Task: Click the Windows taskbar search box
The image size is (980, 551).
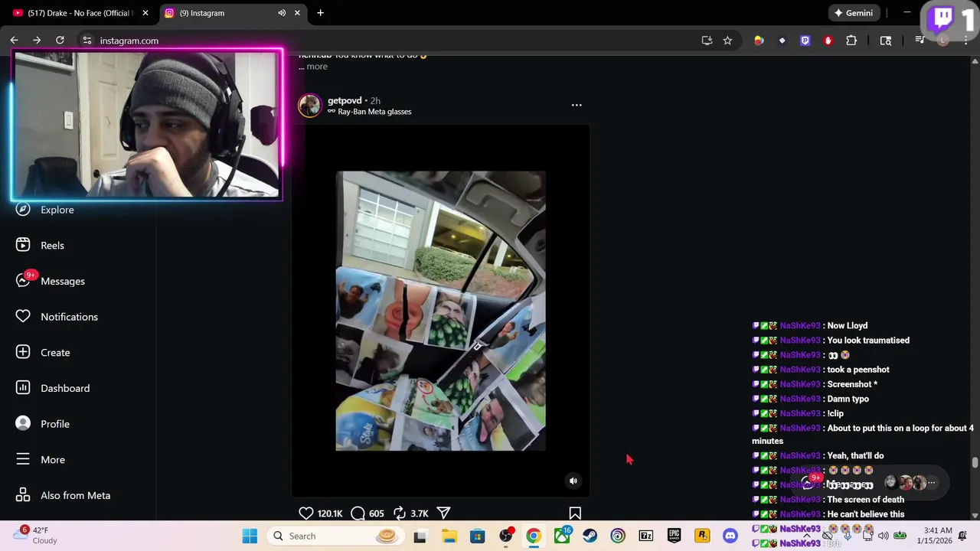Action: (x=335, y=536)
